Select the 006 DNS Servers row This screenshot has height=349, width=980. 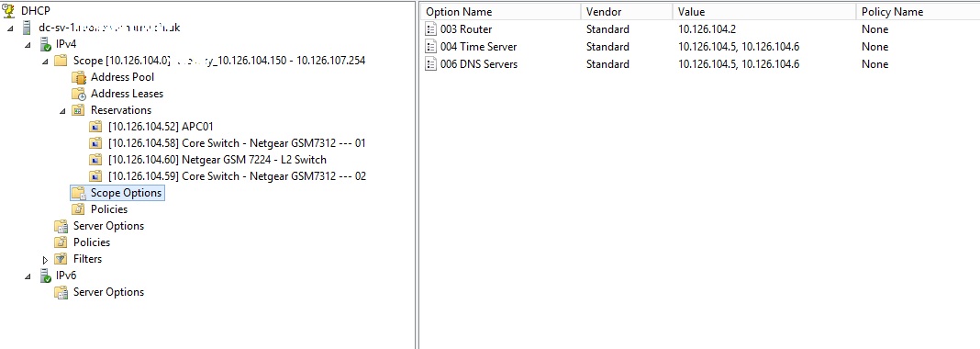click(700, 64)
